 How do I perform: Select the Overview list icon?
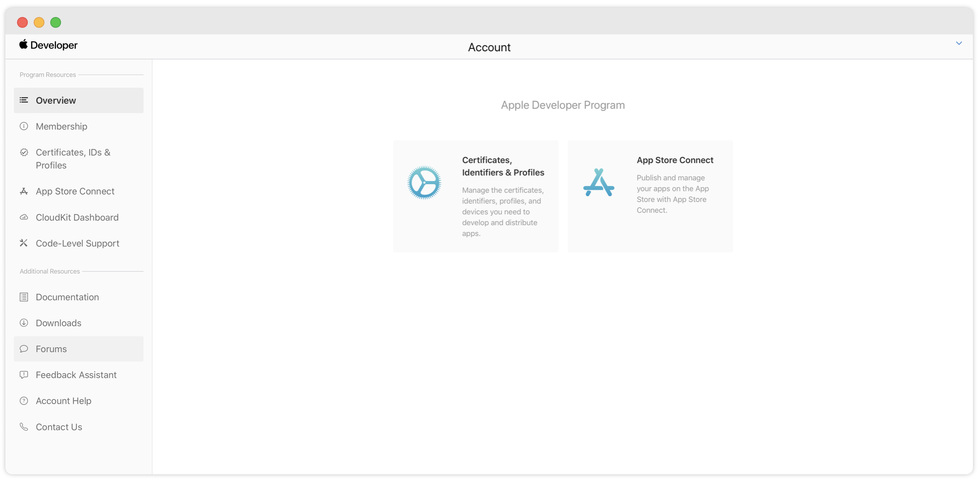point(24,100)
